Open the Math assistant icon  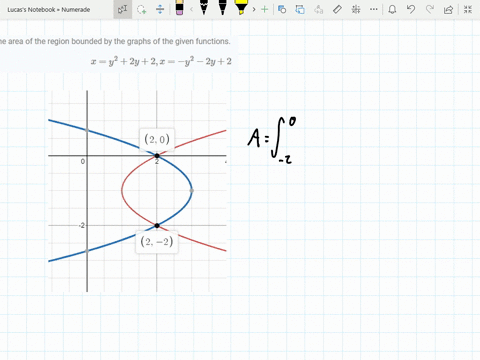[x=356, y=9]
